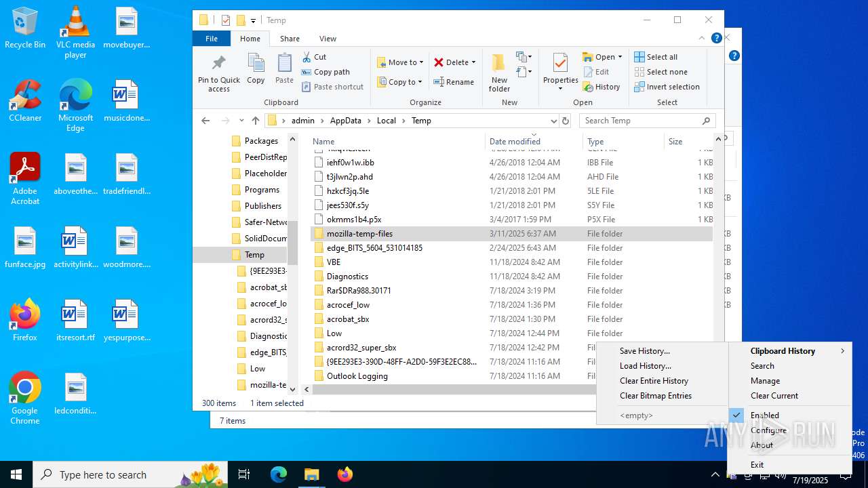
Task: Click the Paste ribbon icon
Action: [284, 69]
